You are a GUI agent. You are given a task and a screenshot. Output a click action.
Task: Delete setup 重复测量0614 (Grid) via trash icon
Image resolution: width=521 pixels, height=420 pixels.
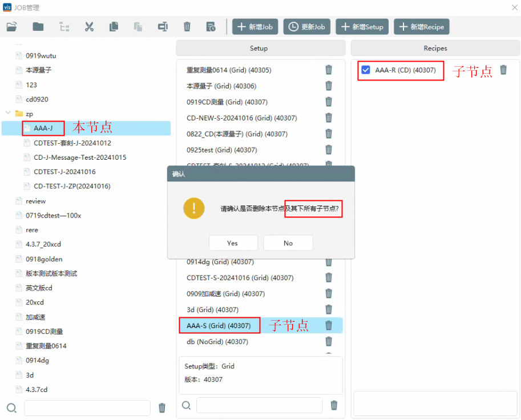329,70
